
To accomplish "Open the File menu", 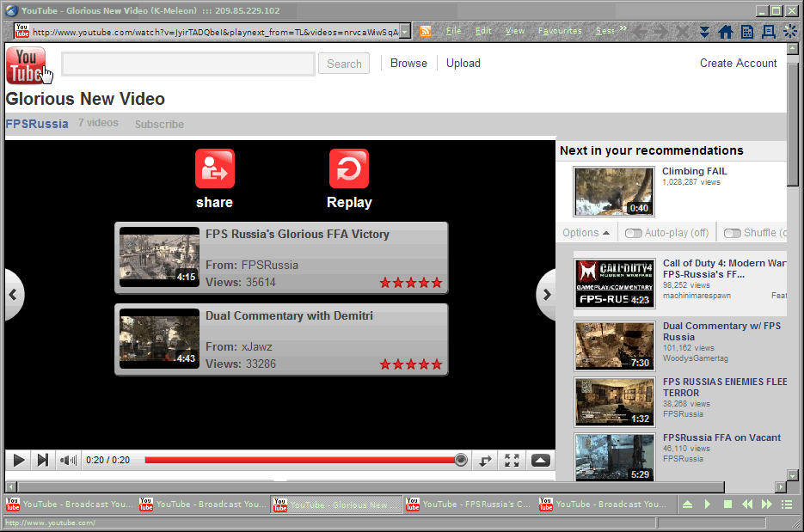I will click(453, 31).
